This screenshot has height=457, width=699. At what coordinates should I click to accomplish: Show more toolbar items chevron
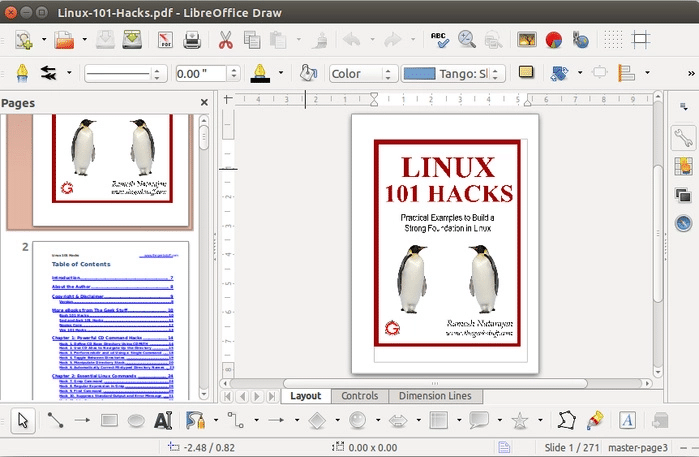tap(691, 74)
